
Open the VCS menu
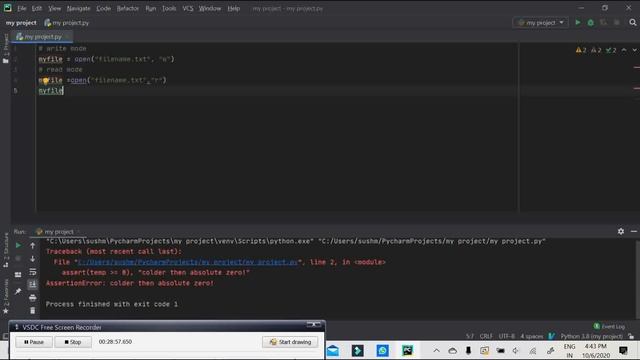click(188, 8)
